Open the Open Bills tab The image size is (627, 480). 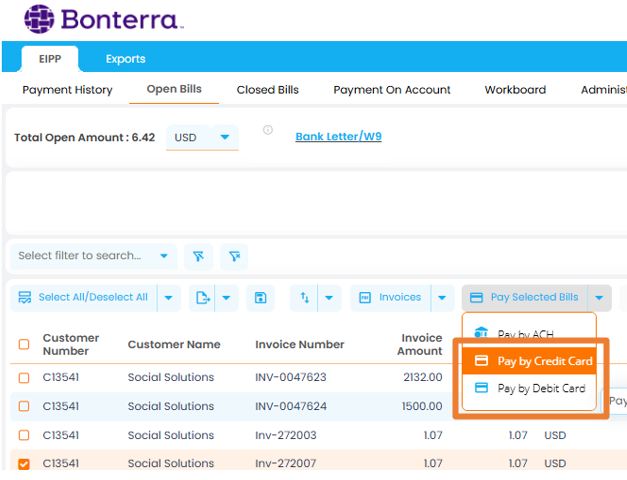click(x=174, y=89)
